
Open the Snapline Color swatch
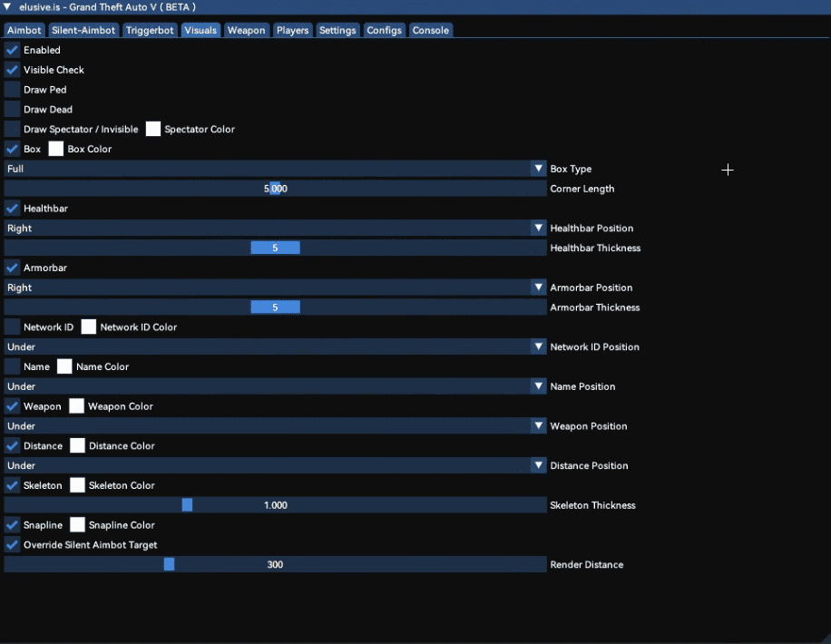tap(77, 525)
